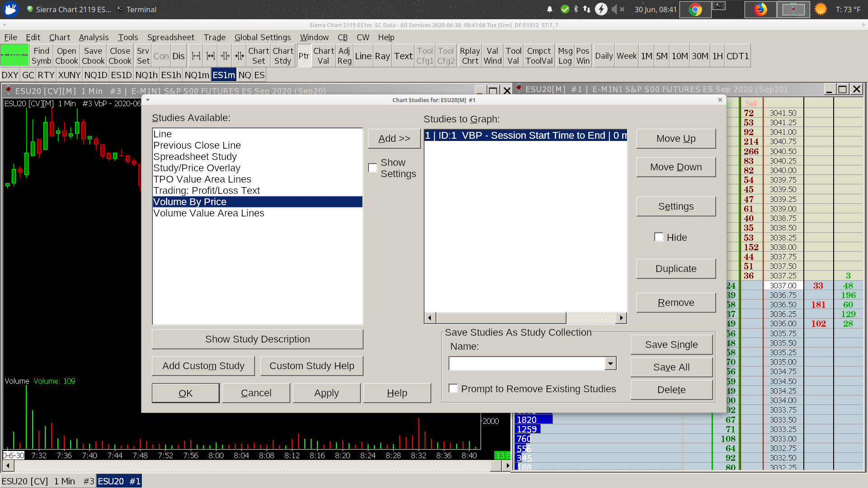Open the Study Collection Name dropdown
The height and width of the screenshot is (488, 868).
pyautogui.click(x=611, y=364)
